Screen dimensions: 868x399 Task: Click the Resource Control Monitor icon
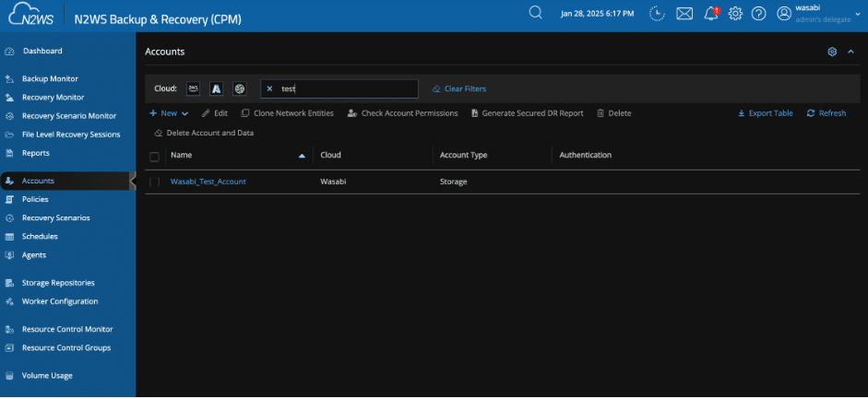[x=9, y=329]
